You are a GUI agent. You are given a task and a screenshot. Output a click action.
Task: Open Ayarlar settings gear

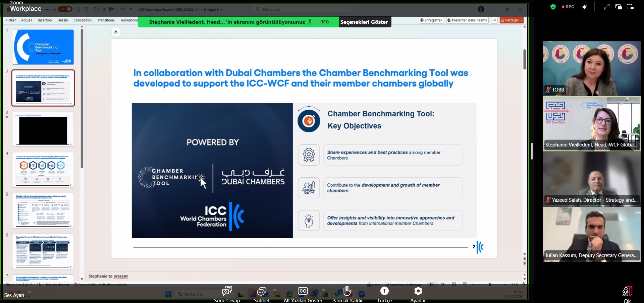click(x=418, y=291)
